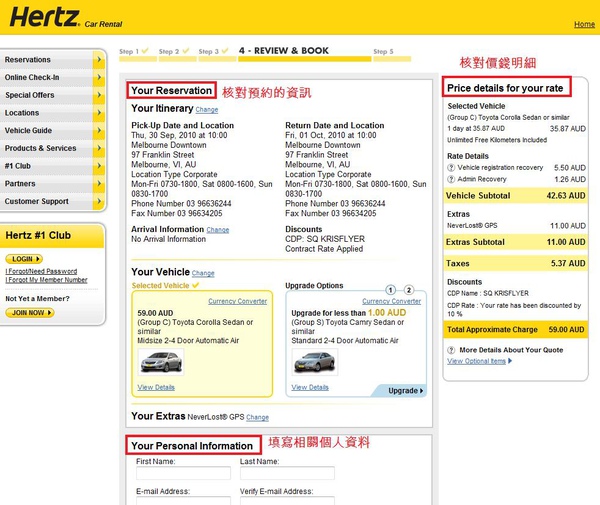Expand the Online Check-In arrow chevron
Screen dimensions: 600x505
pyautogui.click(x=99, y=77)
